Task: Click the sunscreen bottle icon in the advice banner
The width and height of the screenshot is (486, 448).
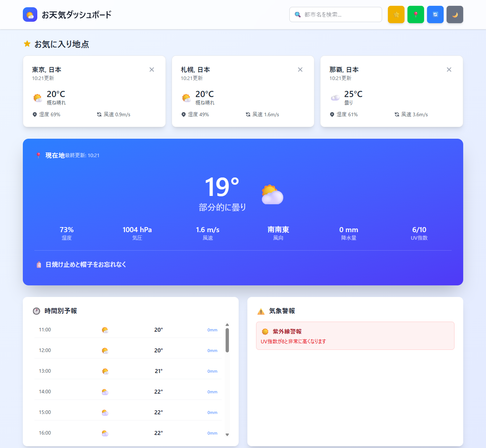Action: 39,264
